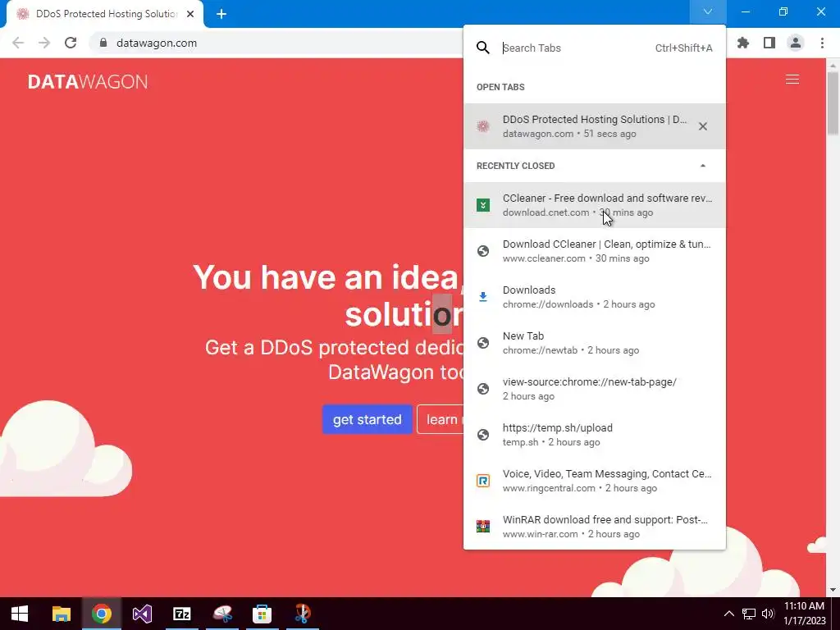
Task: Open the Windows Start menu
Action: [x=20, y=614]
